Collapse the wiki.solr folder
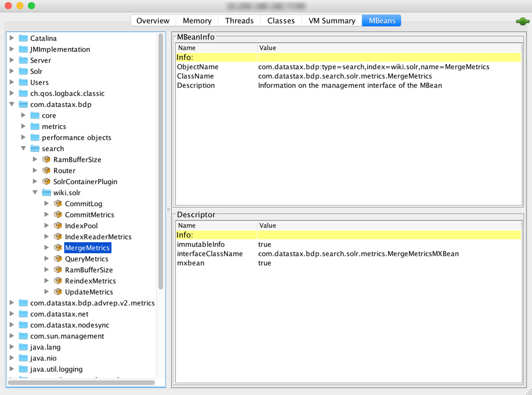 [x=35, y=193]
